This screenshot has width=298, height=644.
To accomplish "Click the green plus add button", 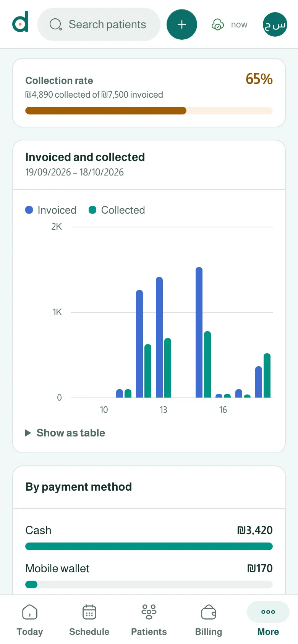I will [x=182, y=24].
